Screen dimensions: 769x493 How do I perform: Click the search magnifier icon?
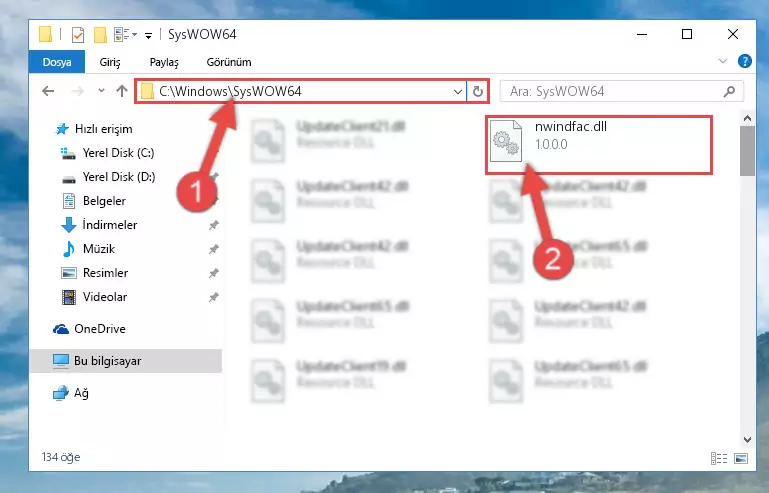[729, 91]
